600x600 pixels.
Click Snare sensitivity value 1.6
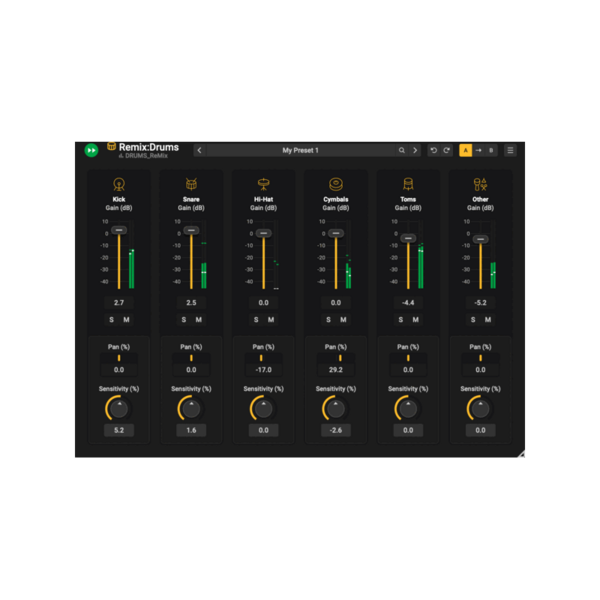[x=191, y=430]
